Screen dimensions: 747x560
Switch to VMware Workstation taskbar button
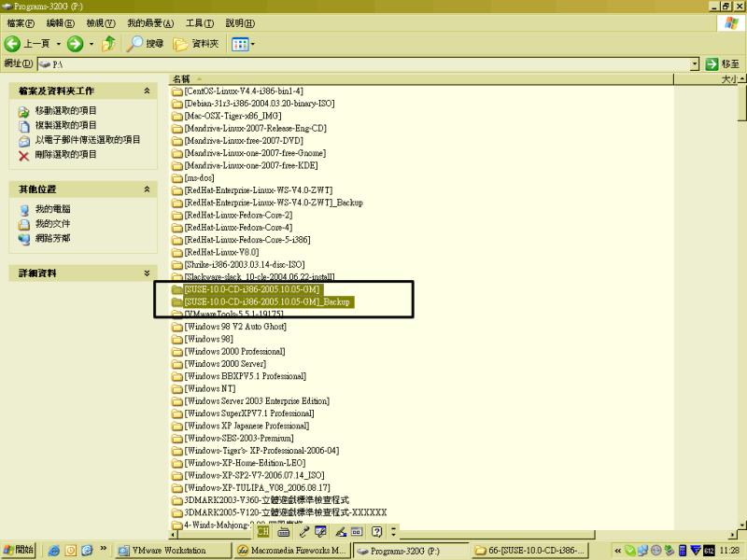(x=174, y=551)
